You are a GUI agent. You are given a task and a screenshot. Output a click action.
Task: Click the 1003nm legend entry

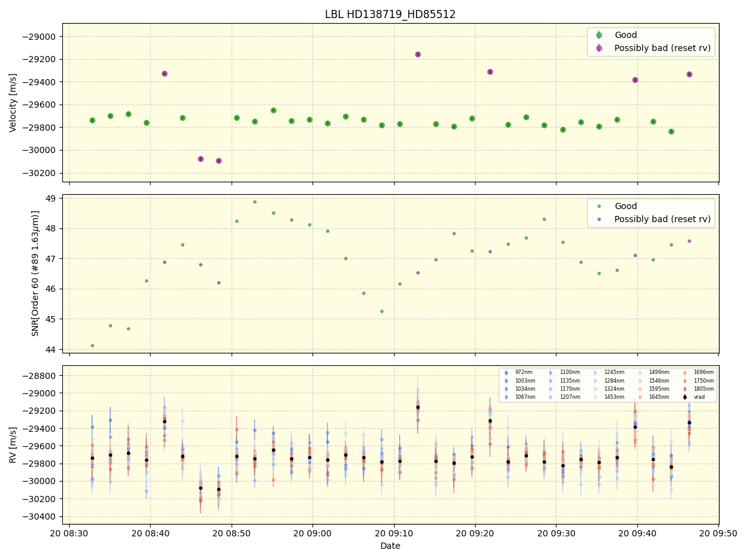point(519,381)
